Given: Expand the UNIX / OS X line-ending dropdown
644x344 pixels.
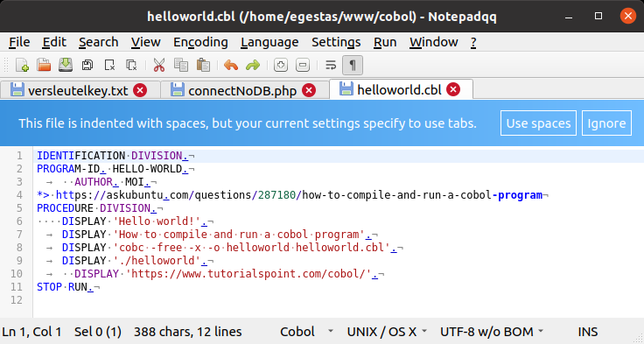Looking at the screenshot, I should pyautogui.click(x=387, y=331).
